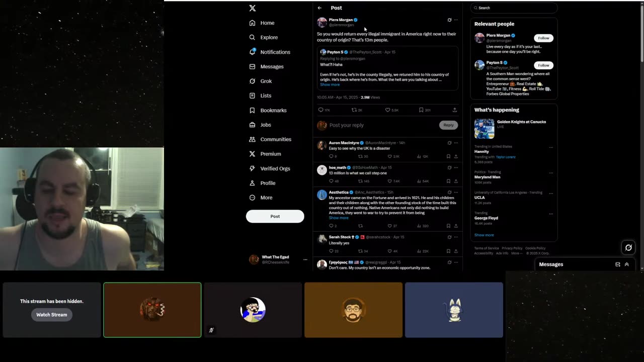Open account menu dots beside What The Egad

click(x=305, y=259)
